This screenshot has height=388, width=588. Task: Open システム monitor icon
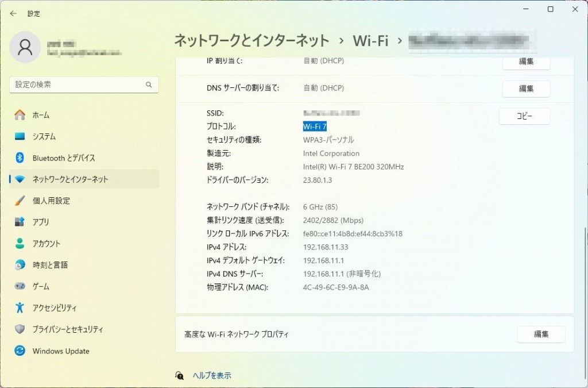pos(20,136)
